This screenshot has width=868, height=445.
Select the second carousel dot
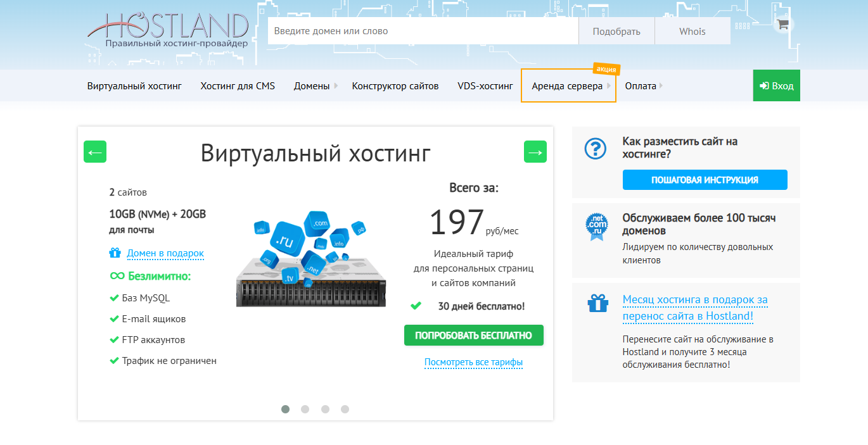pos(305,409)
